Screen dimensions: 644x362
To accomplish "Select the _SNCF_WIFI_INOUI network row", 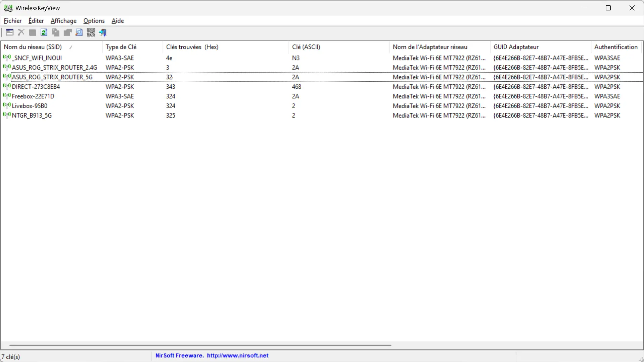I will (322, 58).
